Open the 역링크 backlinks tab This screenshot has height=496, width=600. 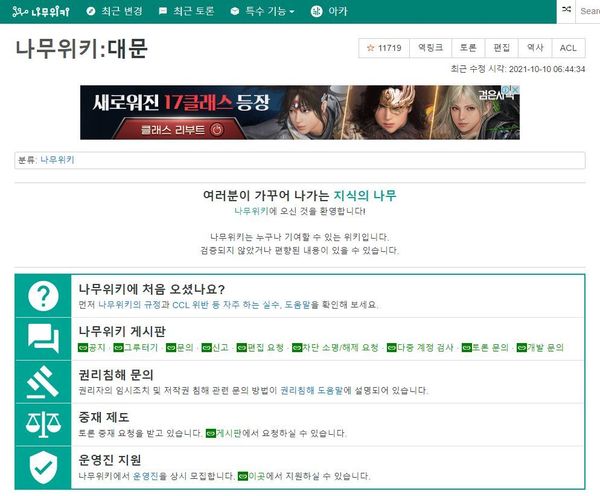pos(430,48)
